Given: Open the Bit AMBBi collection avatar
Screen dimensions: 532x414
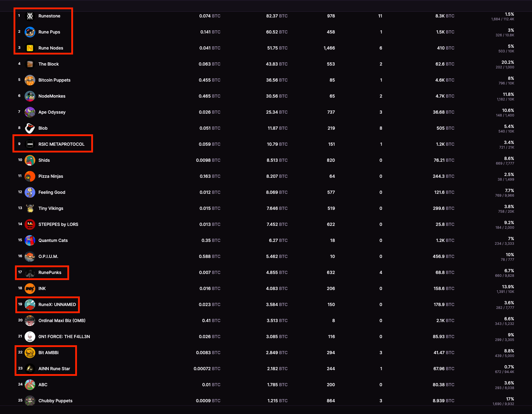Looking at the screenshot, I should pyautogui.click(x=30, y=353).
